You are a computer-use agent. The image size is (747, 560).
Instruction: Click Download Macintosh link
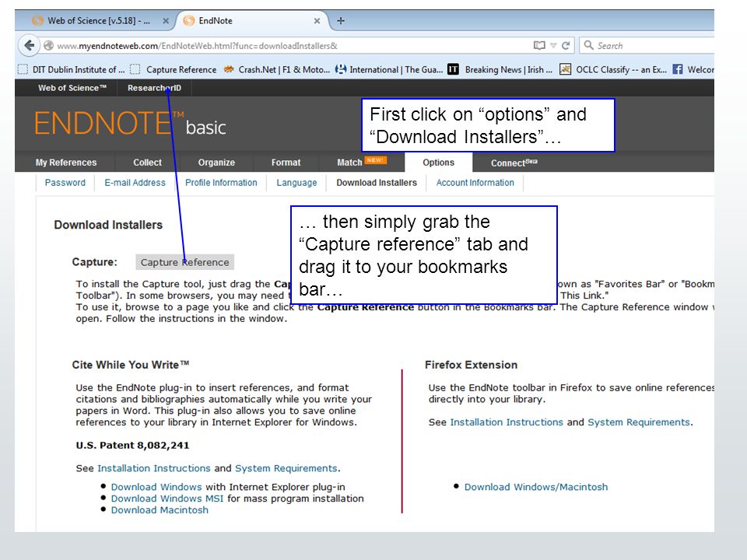(x=160, y=510)
